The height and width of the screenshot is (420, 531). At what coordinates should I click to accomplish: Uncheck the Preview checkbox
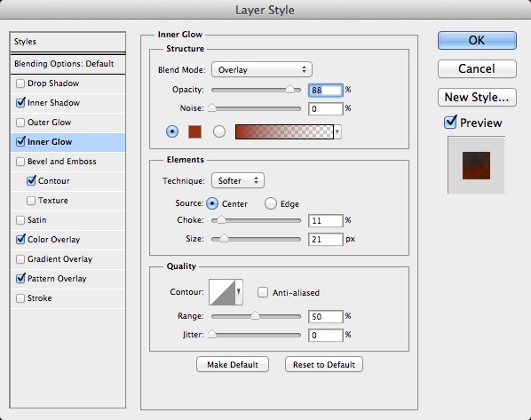[x=450, y=122]
